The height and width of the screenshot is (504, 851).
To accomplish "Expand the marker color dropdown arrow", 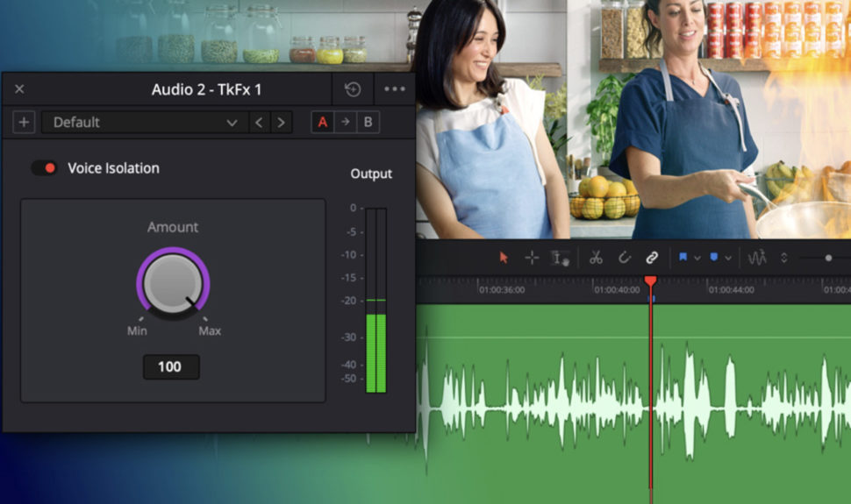I will pyautogui.click(x=728, y=259).
